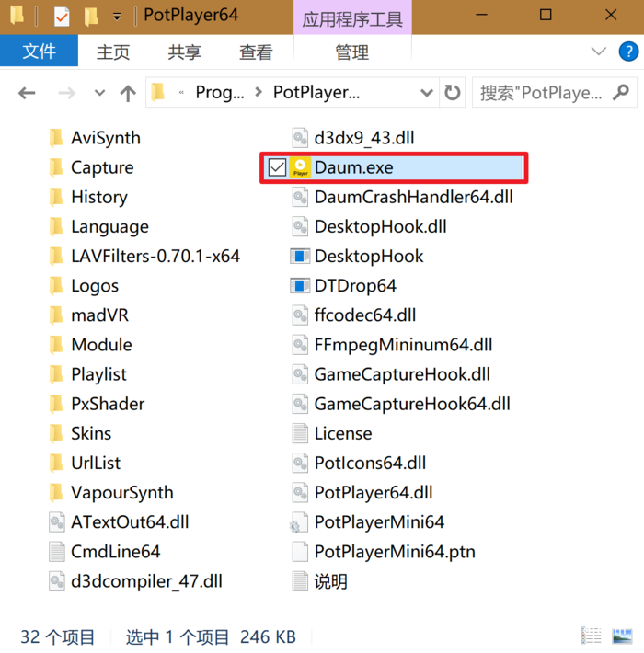644x653 pixels.
Task: Go up one folder level
Action: 128,93
